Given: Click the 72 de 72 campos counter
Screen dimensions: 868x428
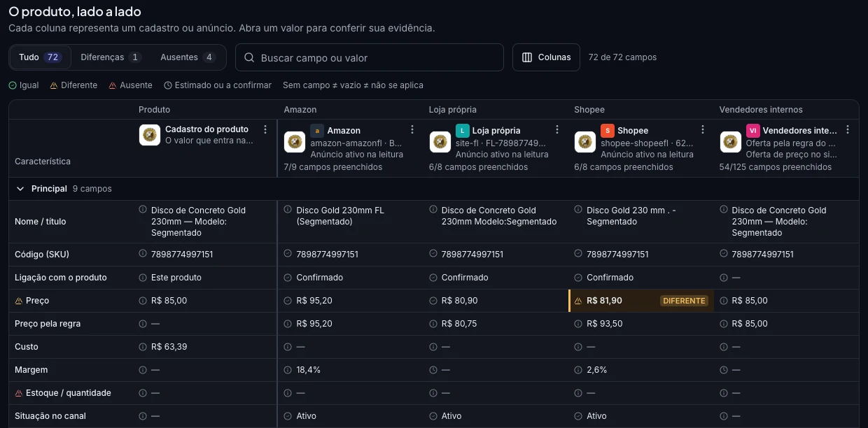Looking at the screenshot, I should (x=622, y=57).
